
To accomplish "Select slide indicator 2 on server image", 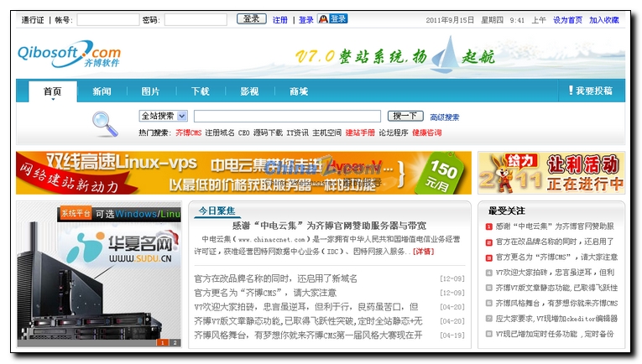I will point(175,342).
